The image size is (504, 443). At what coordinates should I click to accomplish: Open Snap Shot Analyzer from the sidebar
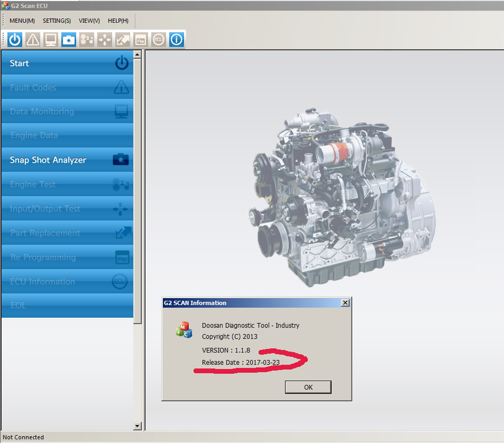click(67, 160)
